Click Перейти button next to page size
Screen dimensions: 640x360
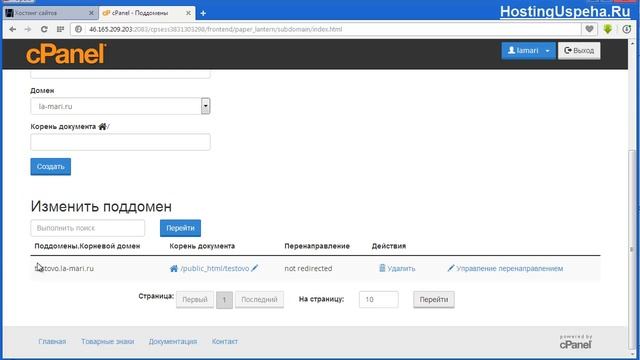coord(434,300)
